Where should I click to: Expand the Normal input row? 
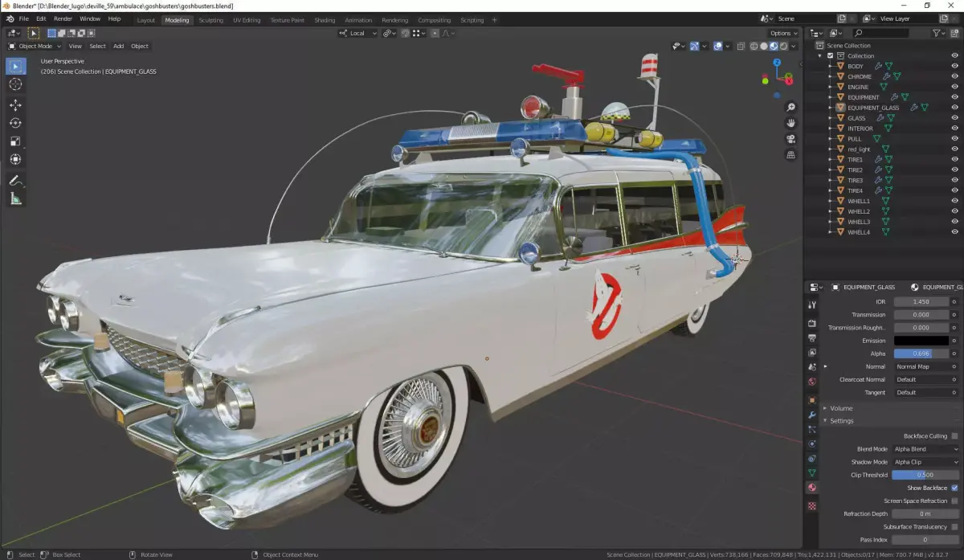point(825,366)
